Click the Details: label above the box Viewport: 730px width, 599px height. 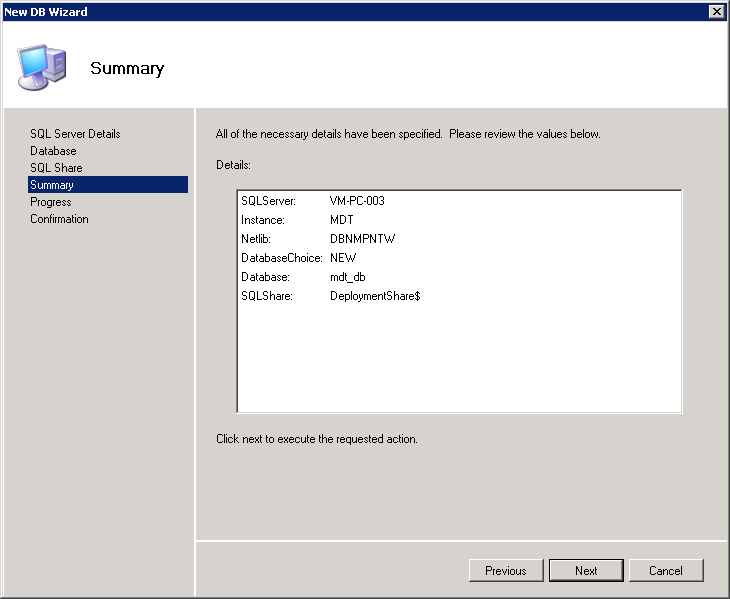coord(233,164)
